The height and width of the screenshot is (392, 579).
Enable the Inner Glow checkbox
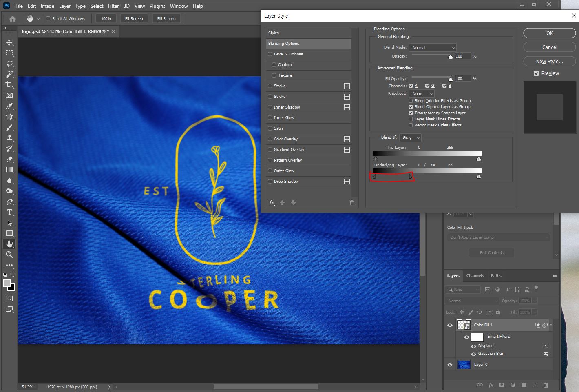pos(270,118)
